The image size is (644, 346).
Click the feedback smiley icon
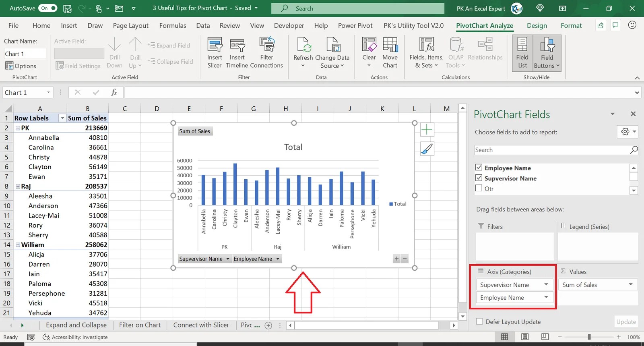632,25
